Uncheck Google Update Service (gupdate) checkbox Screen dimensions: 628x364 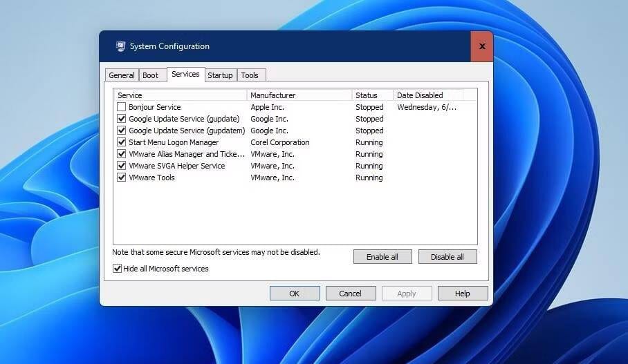121,119
